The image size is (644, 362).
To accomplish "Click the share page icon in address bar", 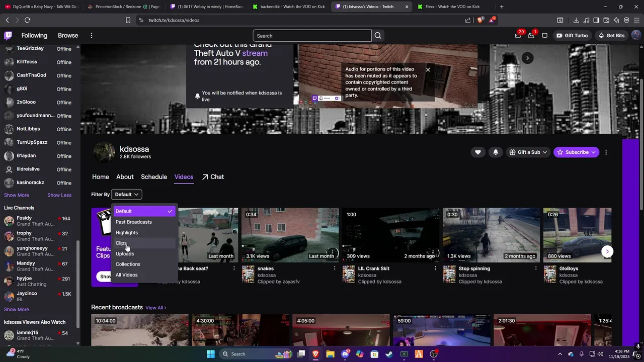I will click(x=468, y=20).
